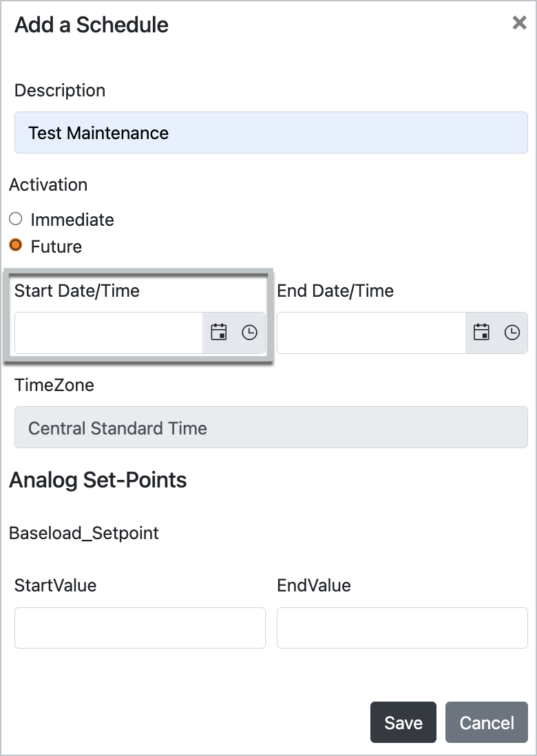Click the Analog Set-Points heading
Screen dimensions: 537x756
click(x=97, y=480)
